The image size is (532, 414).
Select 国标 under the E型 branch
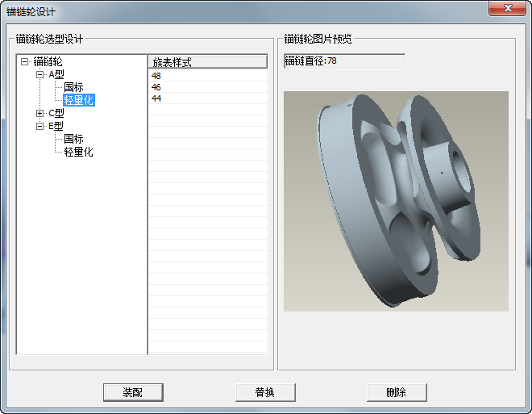pos(73,139)
